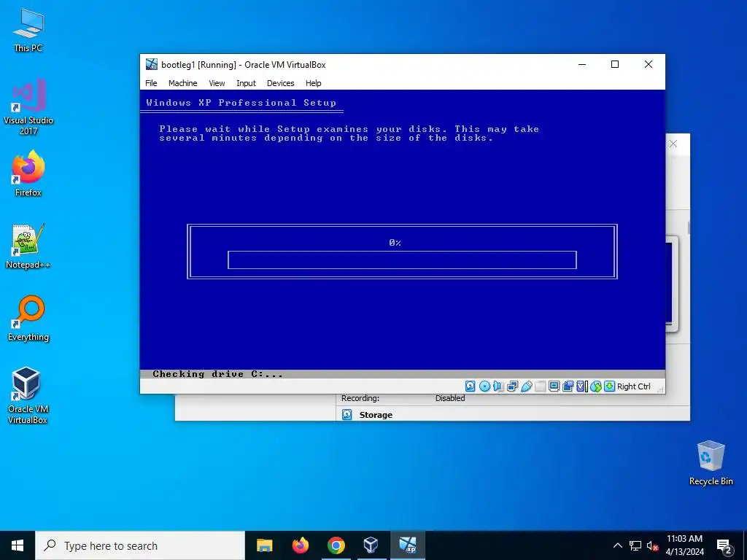Open Chrome from the taskbar
The image size is (747, 560).
click(x=336, y=545)
